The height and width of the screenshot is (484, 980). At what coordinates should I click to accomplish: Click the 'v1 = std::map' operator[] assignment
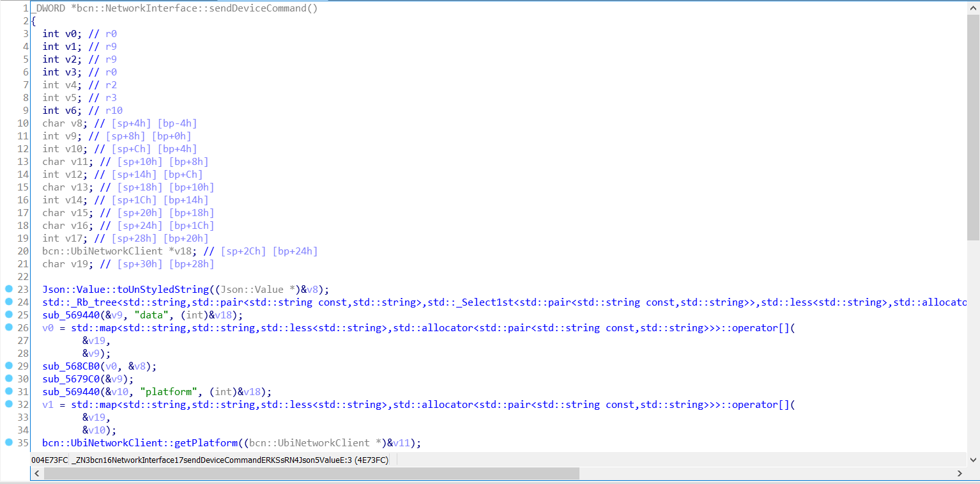tap(418, 405)
